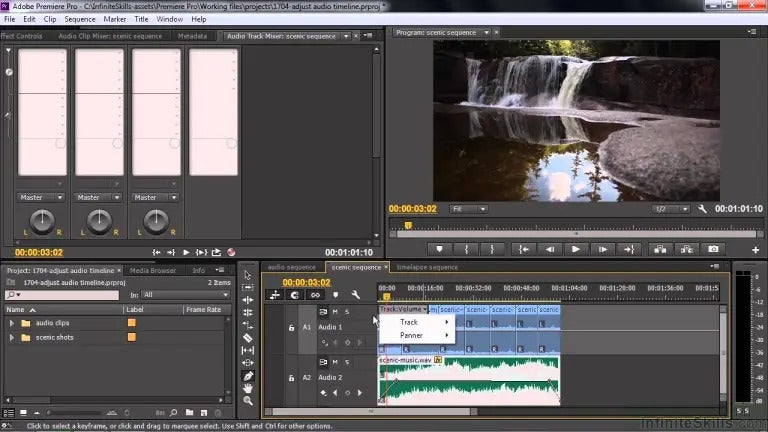
Task: Open Program Monitor wrench settings
Action: 702,209
